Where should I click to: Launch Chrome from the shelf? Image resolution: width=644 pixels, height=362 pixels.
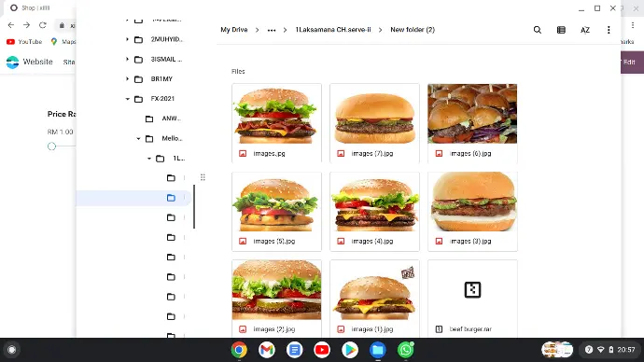(239, 350)
